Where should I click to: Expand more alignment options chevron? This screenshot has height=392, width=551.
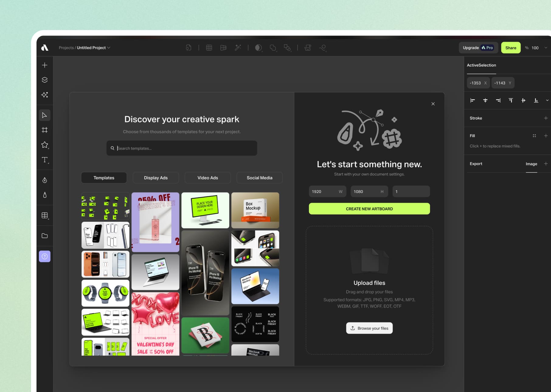547,101
